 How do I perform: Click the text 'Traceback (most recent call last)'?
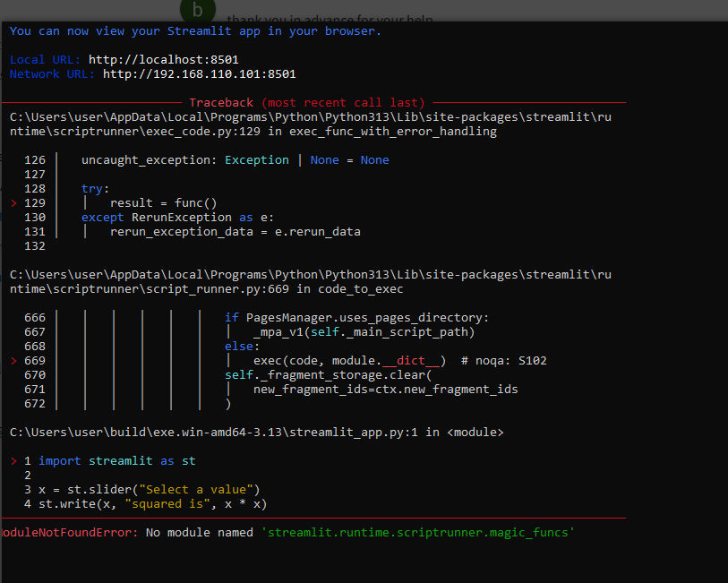coord(307,103)
